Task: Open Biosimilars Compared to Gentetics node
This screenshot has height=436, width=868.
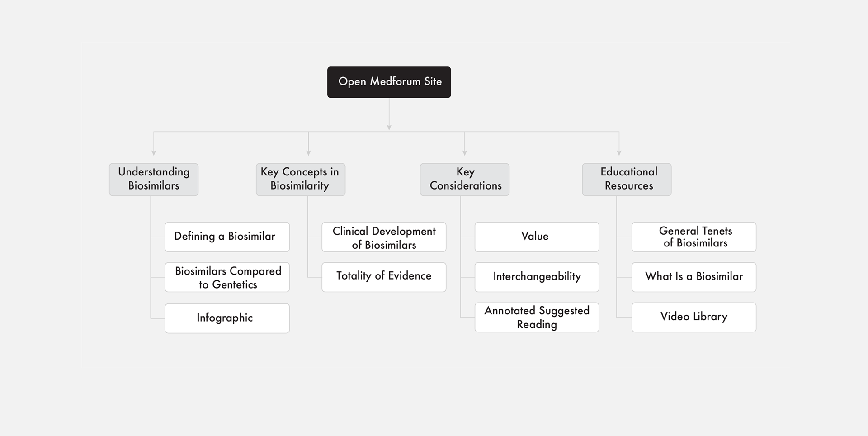Action: 227,277
